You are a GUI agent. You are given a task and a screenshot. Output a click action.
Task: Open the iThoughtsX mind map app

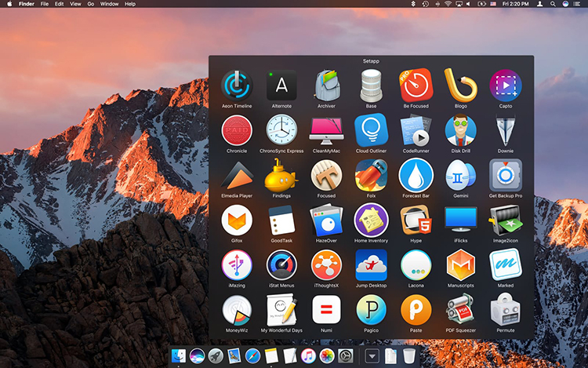tap(326, 265)
